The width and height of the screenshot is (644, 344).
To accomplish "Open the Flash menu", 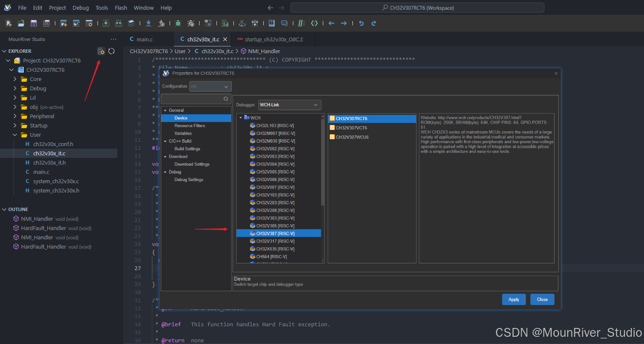I will (x=121, y=8).
